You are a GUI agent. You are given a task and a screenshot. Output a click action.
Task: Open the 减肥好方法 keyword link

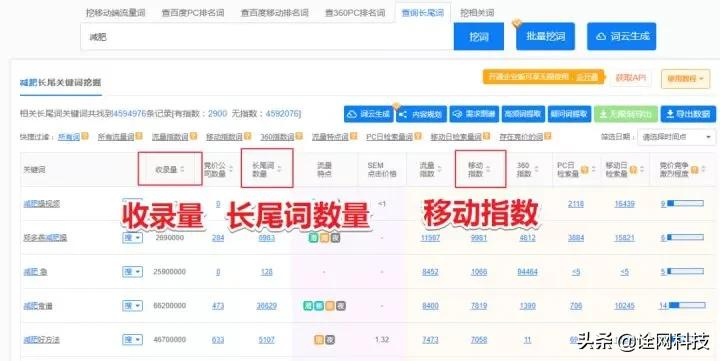(41, 340)
